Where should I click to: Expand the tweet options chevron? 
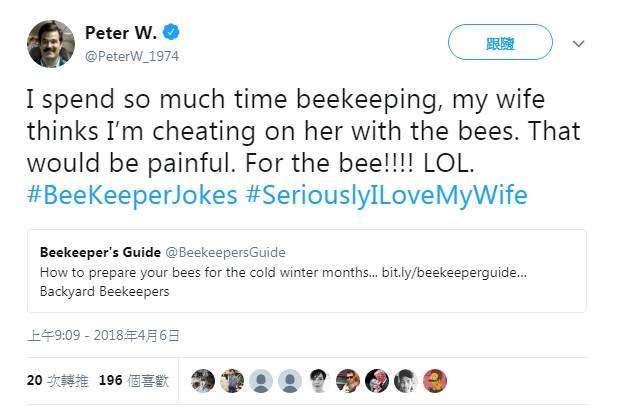point(578,45)
